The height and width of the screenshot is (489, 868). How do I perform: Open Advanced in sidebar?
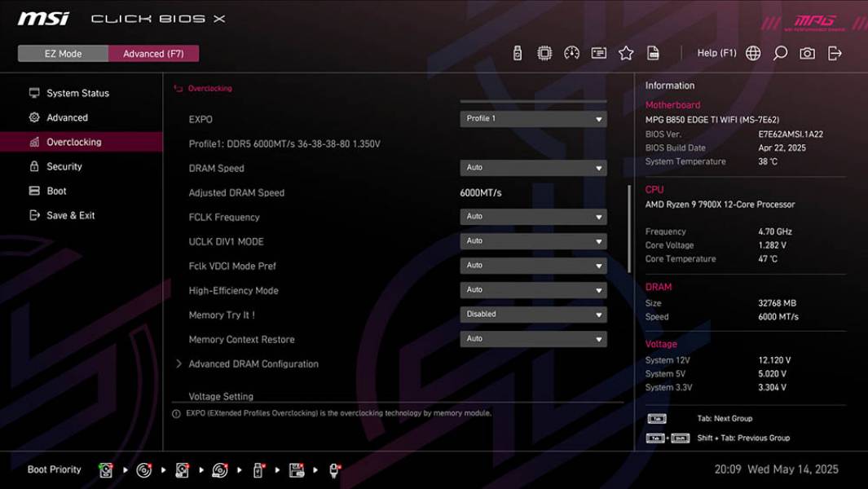[82, 117]
